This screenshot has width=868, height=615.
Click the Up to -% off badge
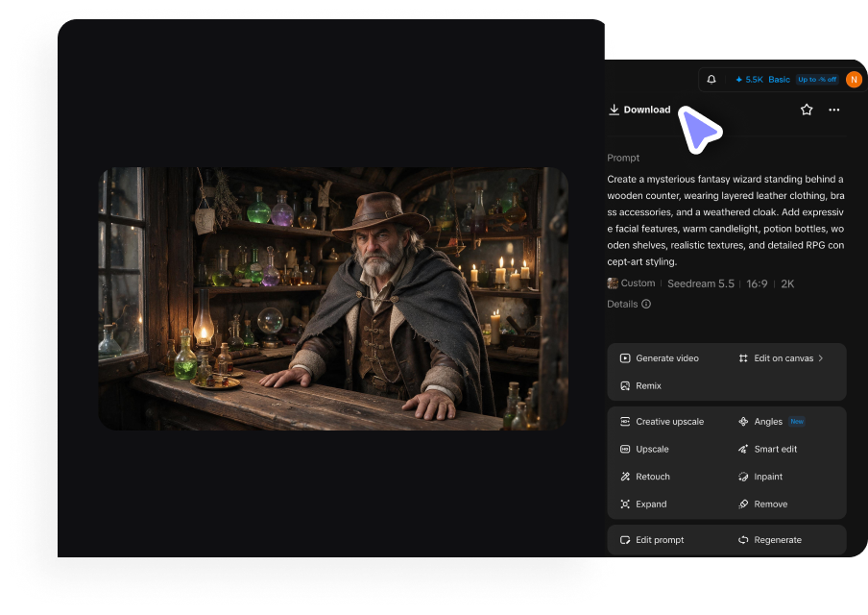pos(817,79)
